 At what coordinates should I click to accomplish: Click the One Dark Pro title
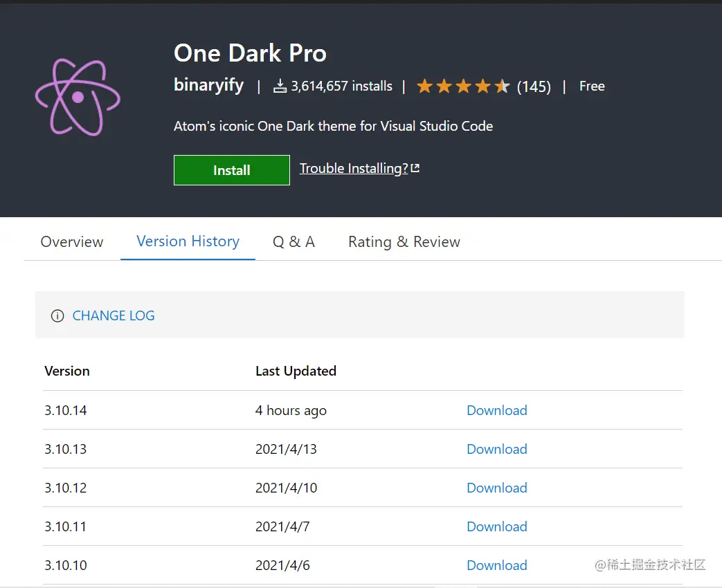pos(250,53)
